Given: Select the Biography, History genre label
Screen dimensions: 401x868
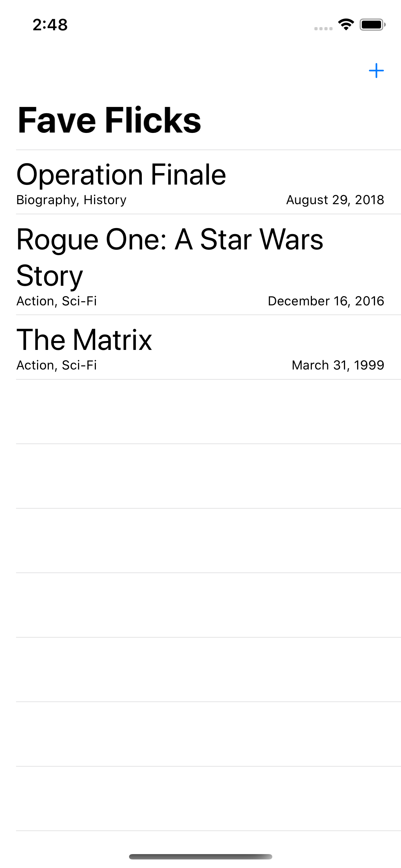Looking at the screenshot, I should coord(71,200).
